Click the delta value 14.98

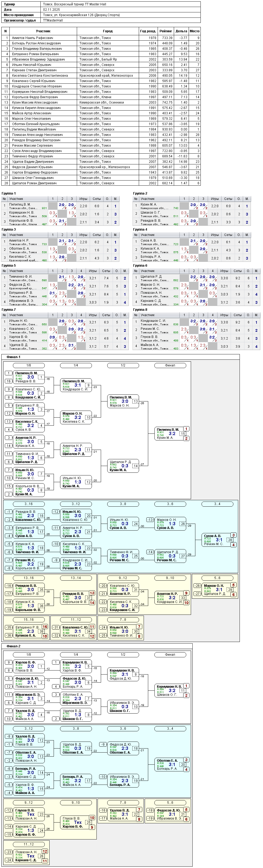183,162
